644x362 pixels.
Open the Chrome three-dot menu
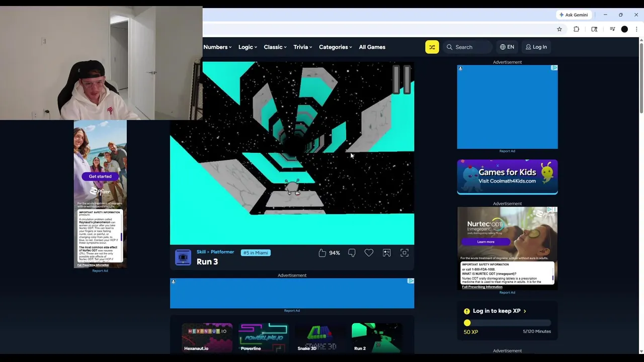tap(636, 29)
